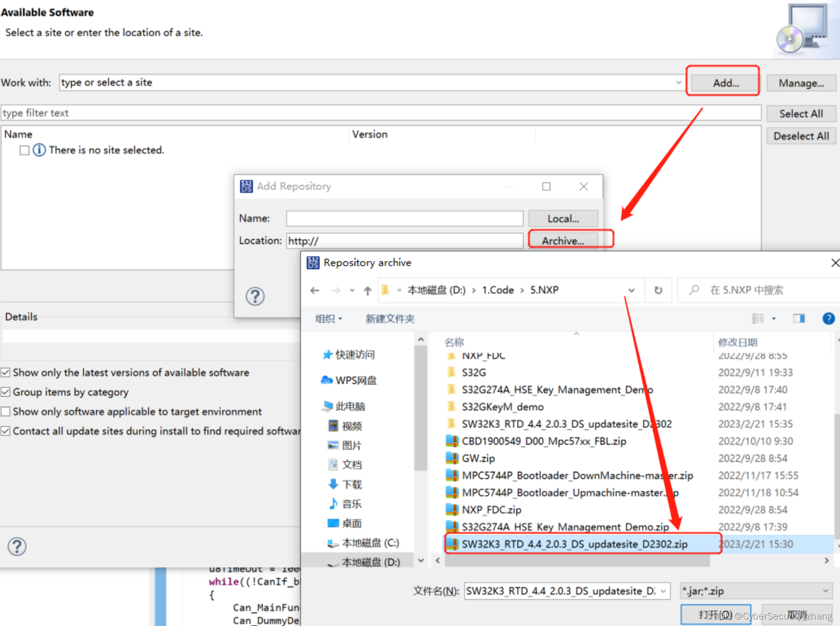Open the Manage... sites button
Screen dimensions: 840x626
tap(801, 83)
